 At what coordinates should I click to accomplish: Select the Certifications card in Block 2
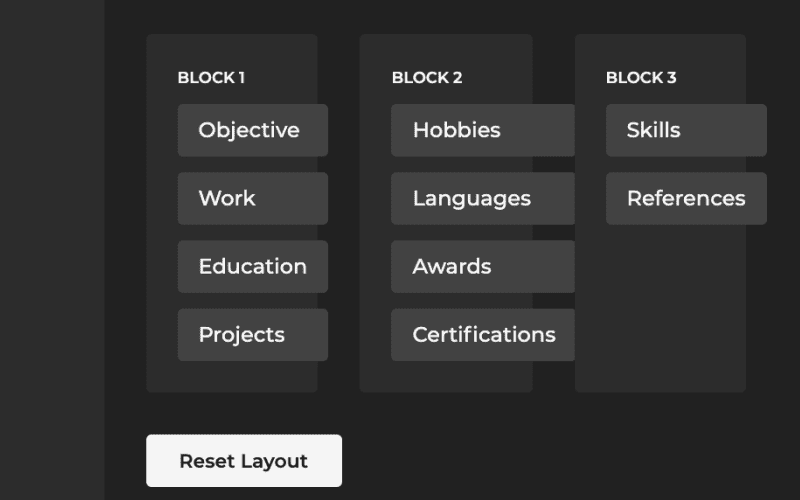[482, 334]
